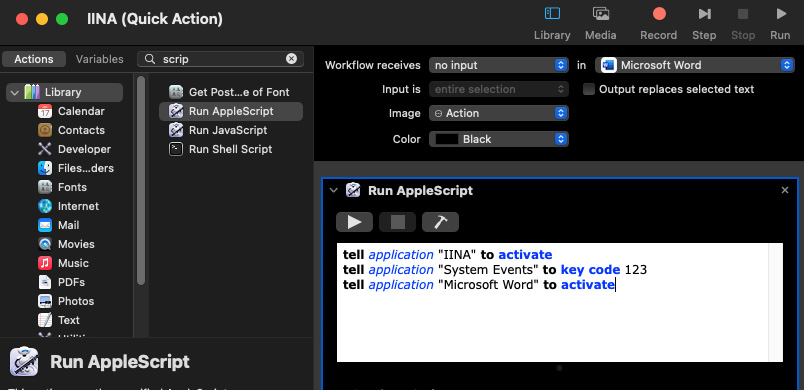Choose Run AppleScript action in results
Screen dimensions: 804x390
(231, 111)
